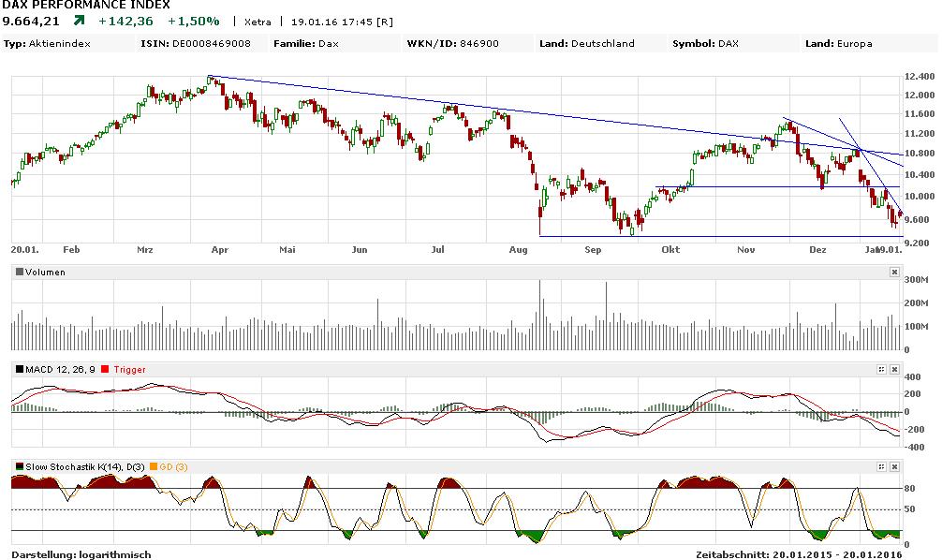Screen dimensions: 942x560
Task: Close the Volumen panel
Action: 894,273
